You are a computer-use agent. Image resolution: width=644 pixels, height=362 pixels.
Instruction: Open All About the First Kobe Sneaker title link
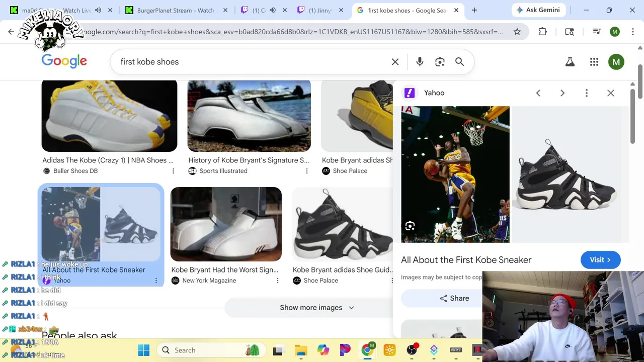[x=466, y=260]
